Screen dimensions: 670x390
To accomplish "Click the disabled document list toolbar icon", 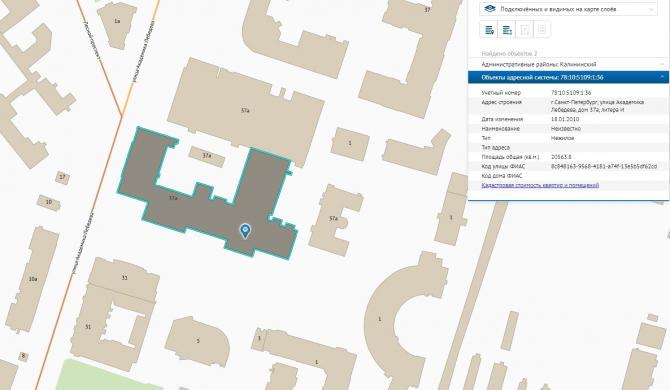I will (x=542, y=30).
